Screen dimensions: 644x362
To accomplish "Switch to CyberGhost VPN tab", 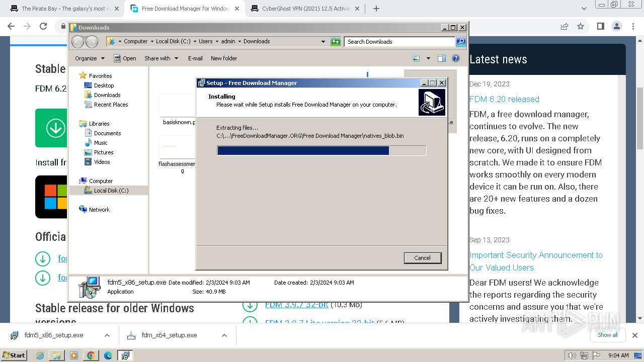I will 305,9.
